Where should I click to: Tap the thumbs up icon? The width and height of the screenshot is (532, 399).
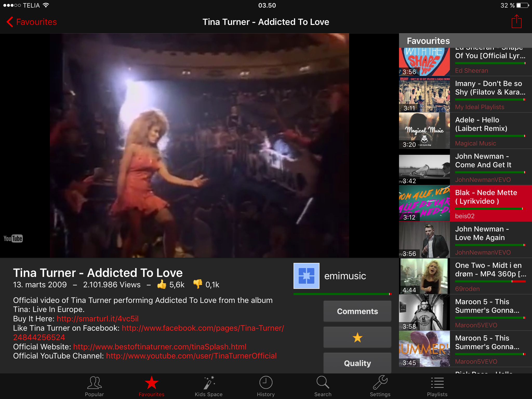click(162, 284)
